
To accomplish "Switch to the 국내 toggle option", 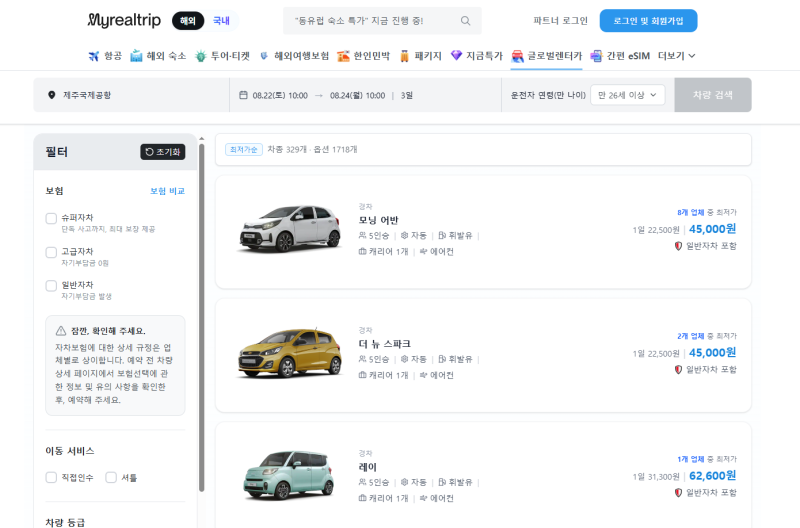I will point(221,21).
